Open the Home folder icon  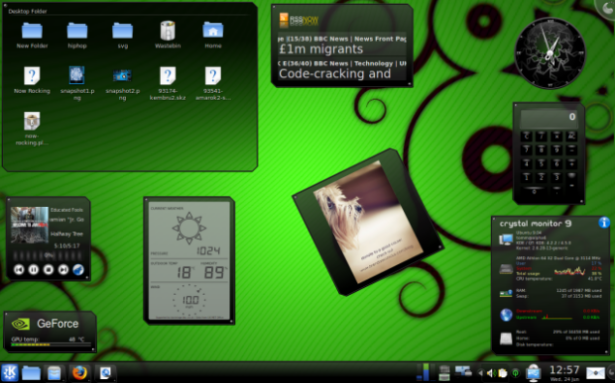click(213, 30)
